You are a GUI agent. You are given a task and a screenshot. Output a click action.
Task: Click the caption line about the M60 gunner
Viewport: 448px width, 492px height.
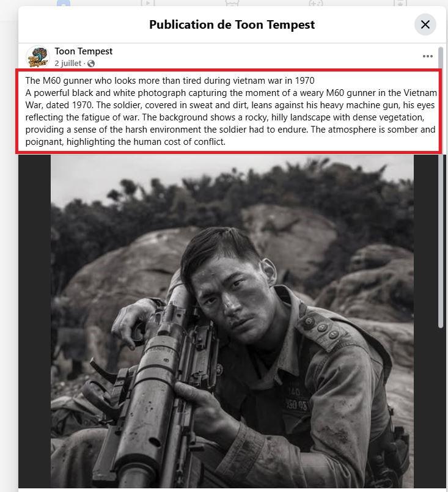(x=170, y=81)
